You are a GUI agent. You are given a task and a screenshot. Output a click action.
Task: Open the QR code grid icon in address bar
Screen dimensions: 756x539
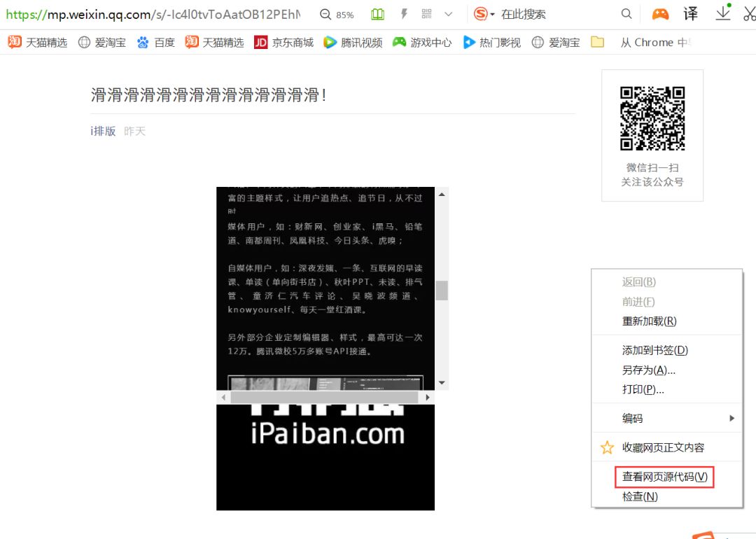pyautogui.click(x=427, y=14)
